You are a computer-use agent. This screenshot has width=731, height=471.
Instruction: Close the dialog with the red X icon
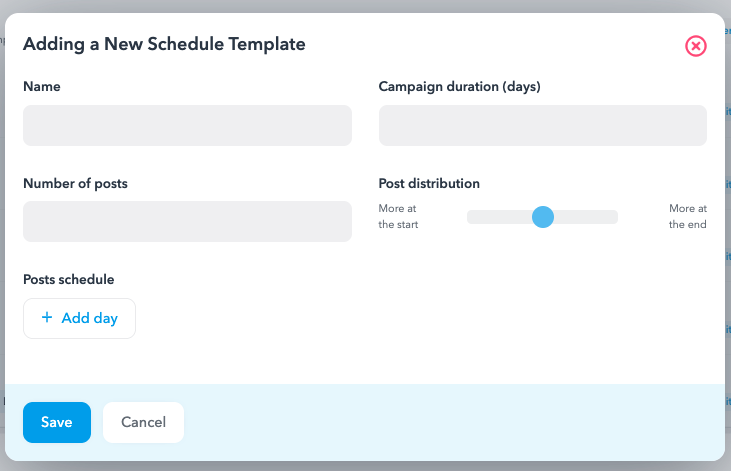click(x=696, y=46)
